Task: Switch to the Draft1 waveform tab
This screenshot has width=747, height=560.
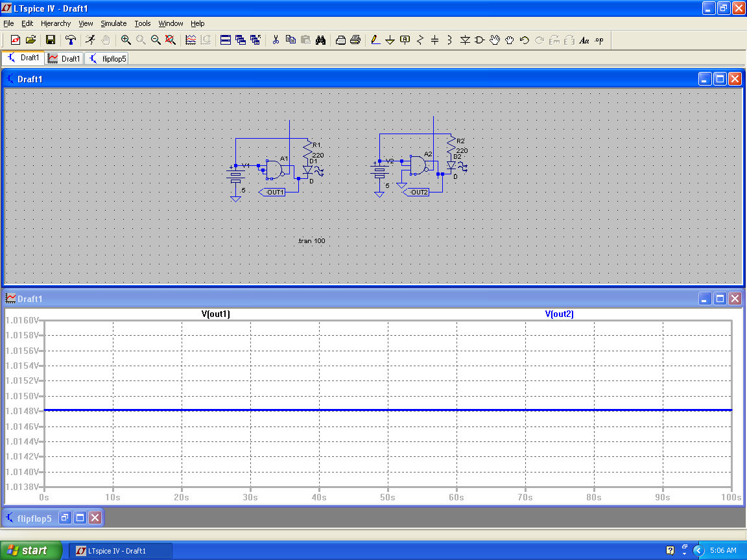Action: click(64, 58)
